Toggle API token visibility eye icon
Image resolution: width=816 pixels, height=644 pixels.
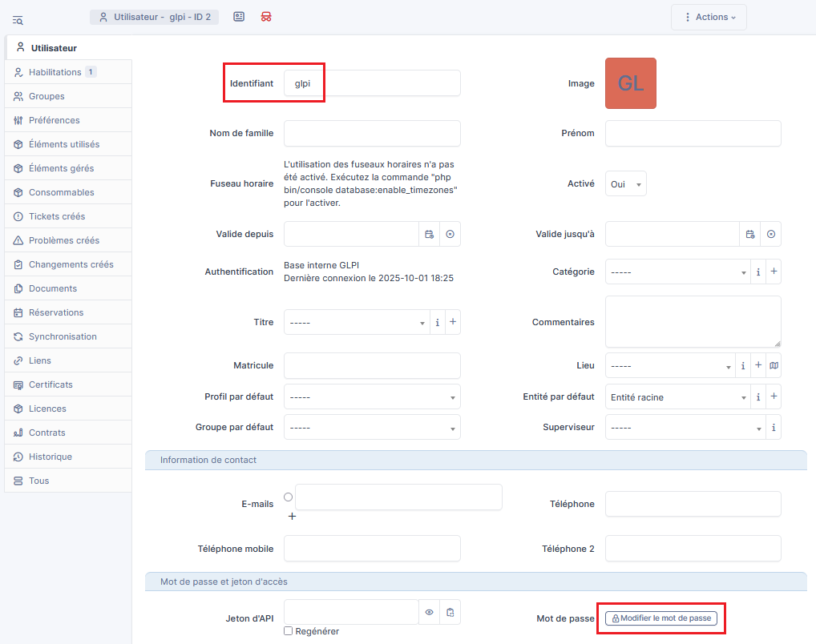click(429, 613)
